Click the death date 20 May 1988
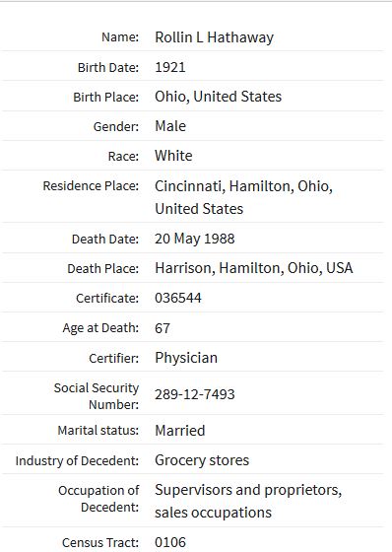Image resolution: width=392 pixels, height=552 pixels. (x=195, y=239)
